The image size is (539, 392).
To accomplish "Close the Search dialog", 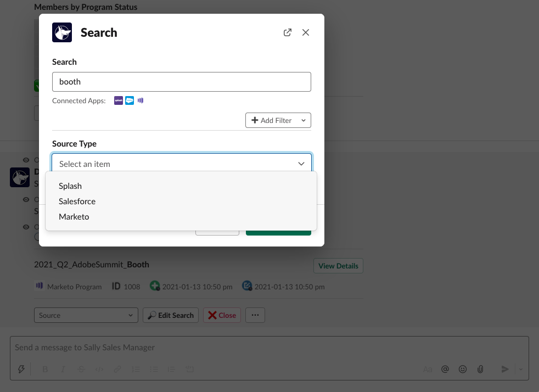I will 306,32.
